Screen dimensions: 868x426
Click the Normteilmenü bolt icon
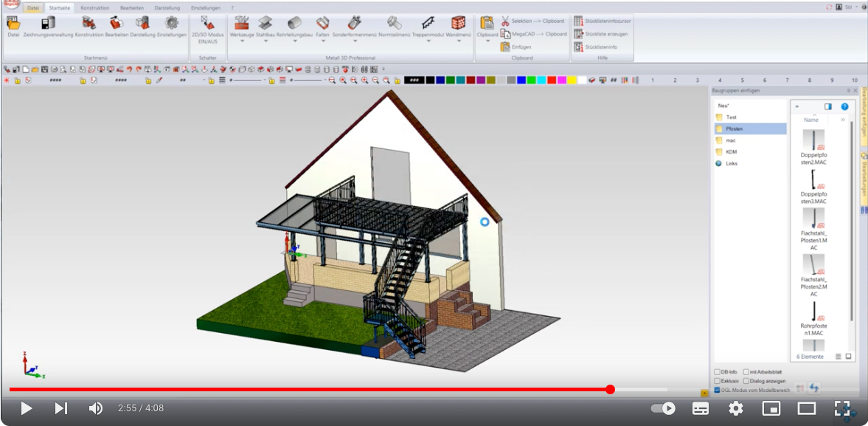pos(394,23)
